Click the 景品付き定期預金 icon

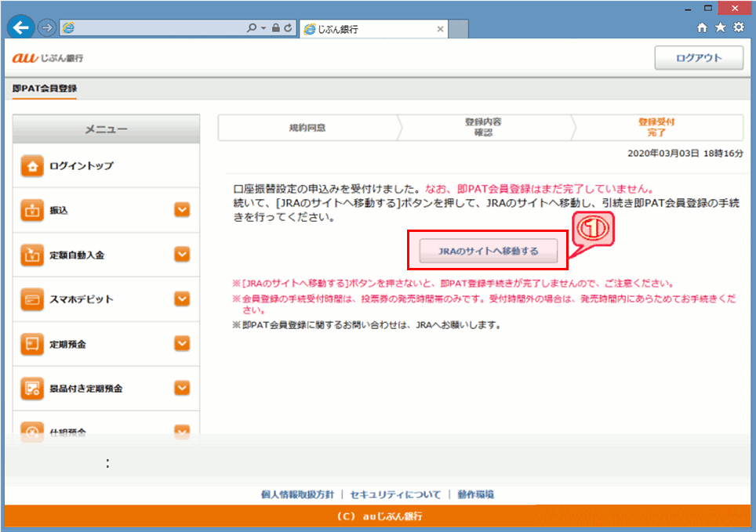click(32, 389)
